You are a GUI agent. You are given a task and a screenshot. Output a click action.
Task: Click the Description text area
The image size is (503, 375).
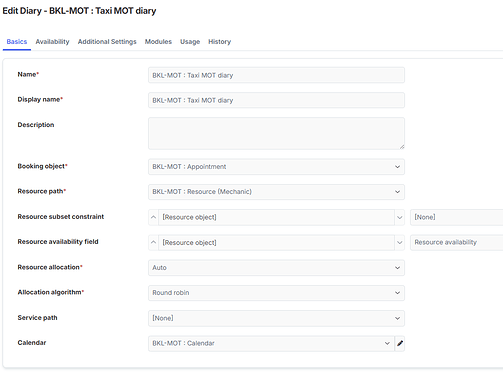[276, 133]
